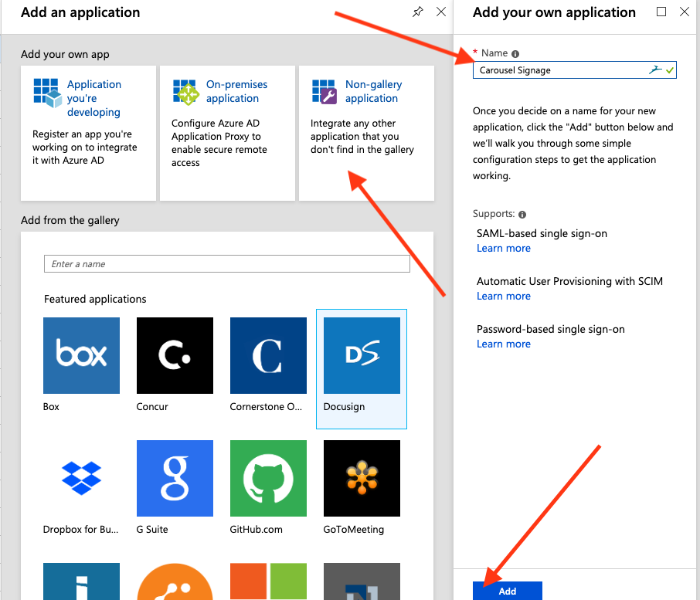Select the G Suite app tile

click(175, 478)
